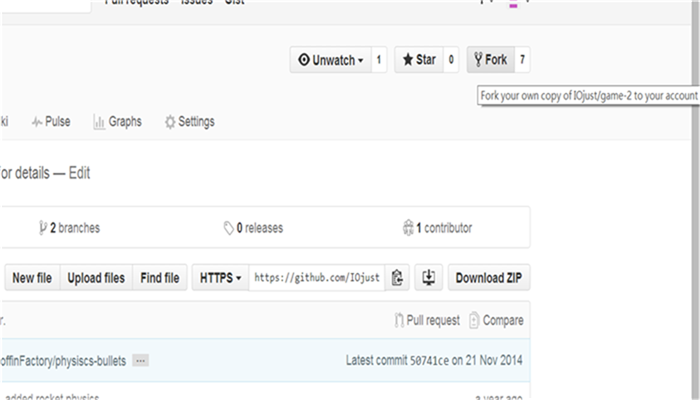Expand the commit message ellipsis button

tap(140, 360)
